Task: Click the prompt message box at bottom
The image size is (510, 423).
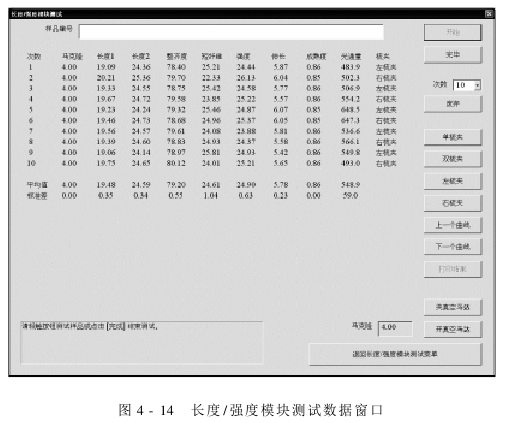Action: point(142,342)
